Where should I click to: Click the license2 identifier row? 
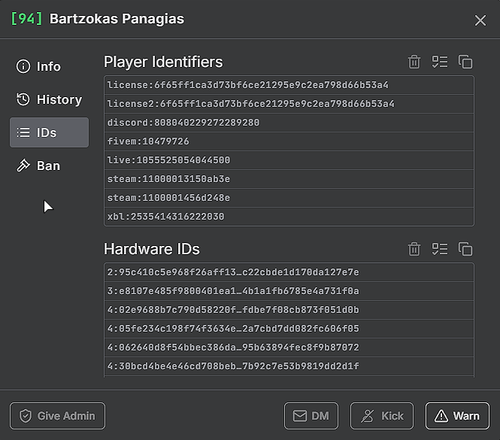(x=289, y=104)
